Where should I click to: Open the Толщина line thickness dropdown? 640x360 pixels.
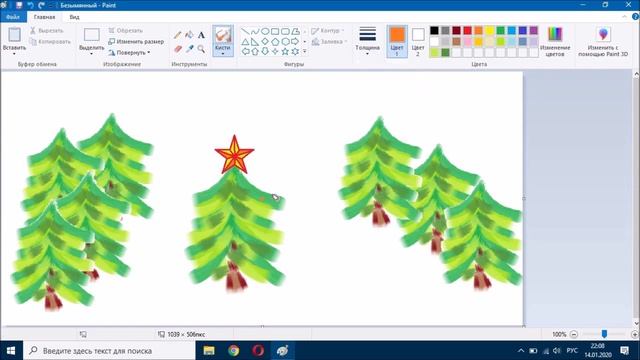pyautogui.click(x=367, y=41)
